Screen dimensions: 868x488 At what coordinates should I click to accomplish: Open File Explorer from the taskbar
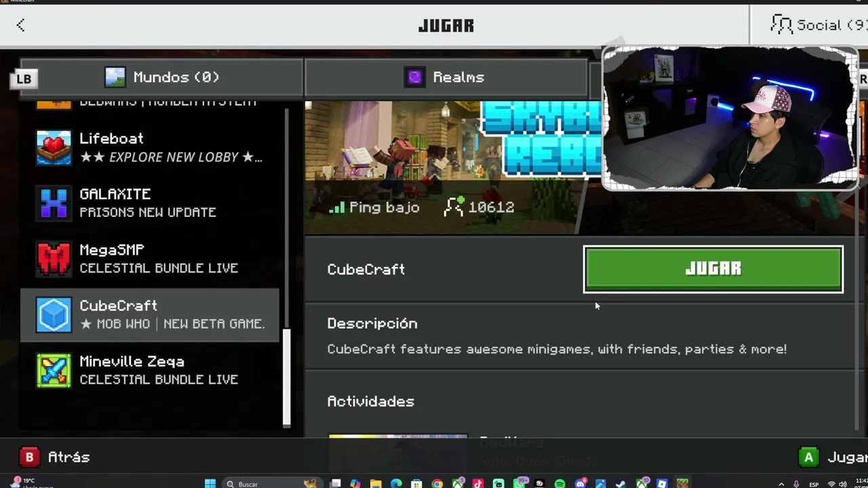coord(376,484)
